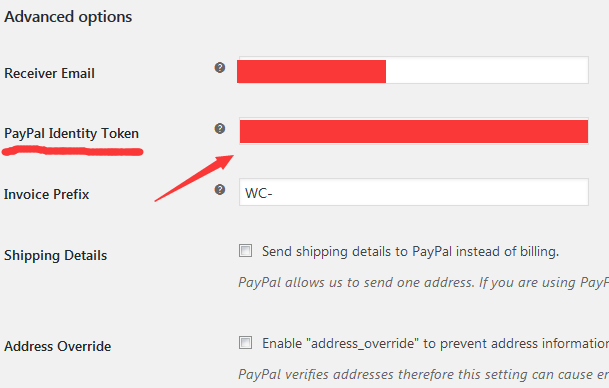
Task: Click the Receiver Email row label
Action: tap(49, 73)
